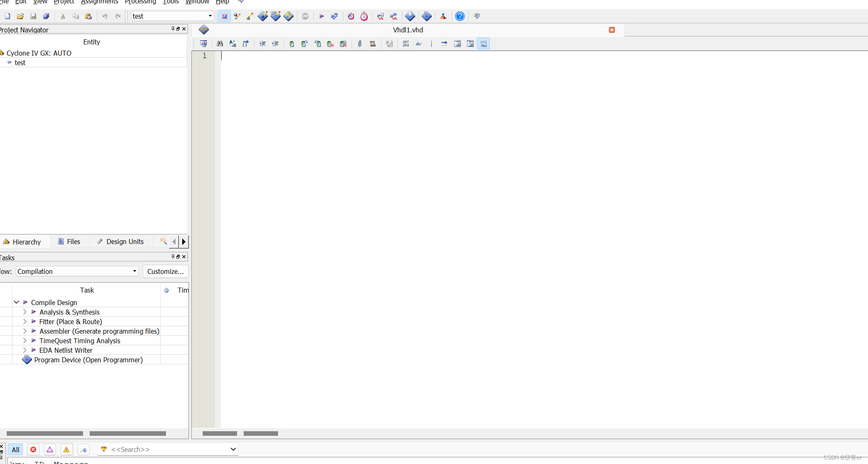Click the Increase Indent icon

tap(262, 44)
